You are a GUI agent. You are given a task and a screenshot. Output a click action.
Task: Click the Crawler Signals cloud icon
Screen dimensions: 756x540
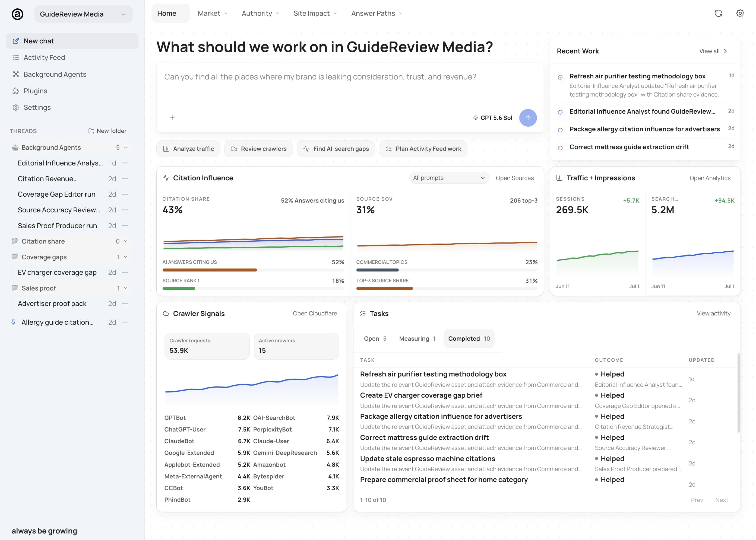coord(166,314)
